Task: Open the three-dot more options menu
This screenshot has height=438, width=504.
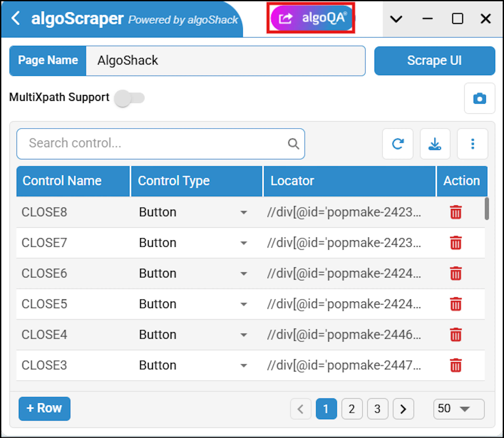Action: 472,144
